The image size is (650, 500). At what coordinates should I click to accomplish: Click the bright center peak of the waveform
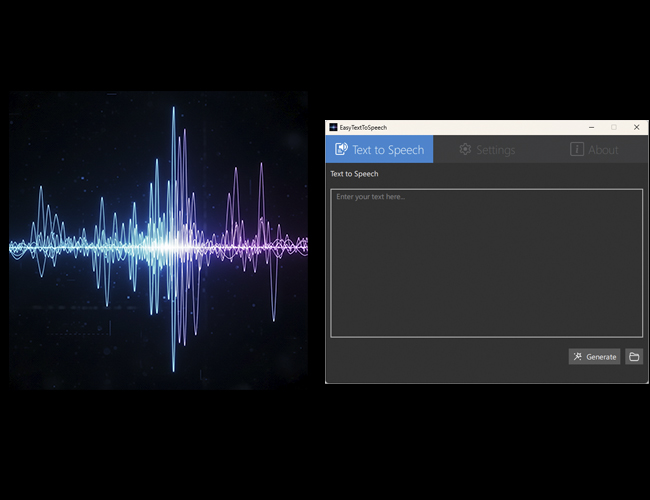pyautogui.click(x=168, y=247)
